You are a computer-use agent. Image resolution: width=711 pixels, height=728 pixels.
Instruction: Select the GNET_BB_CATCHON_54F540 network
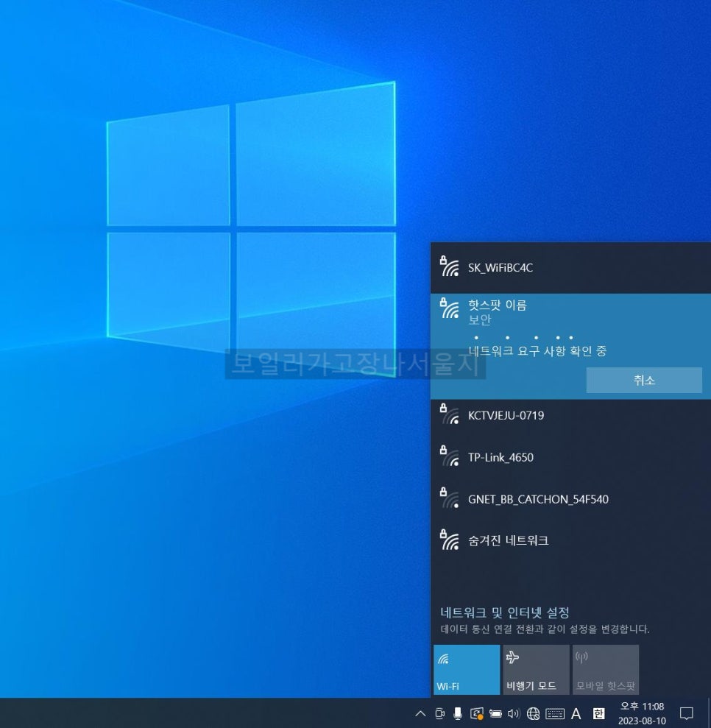pyautogui.click(x=571, y=499)
